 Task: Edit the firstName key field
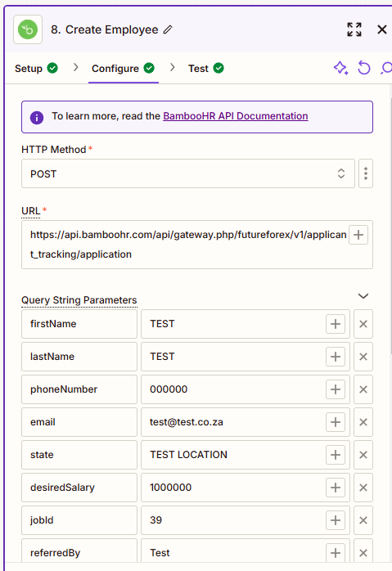(79, 324)
